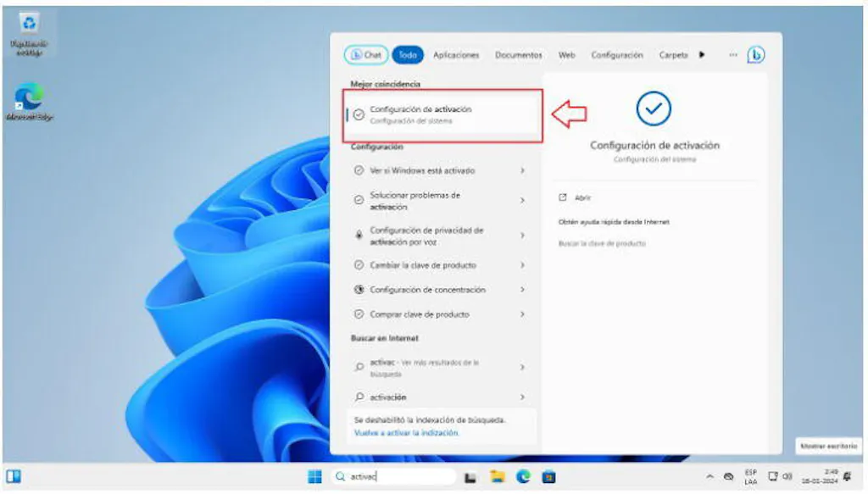Image resolution: width=868 pixels, height=494 pixels.
Task: Switch to the Documentos tab
Action: (518, 55)
